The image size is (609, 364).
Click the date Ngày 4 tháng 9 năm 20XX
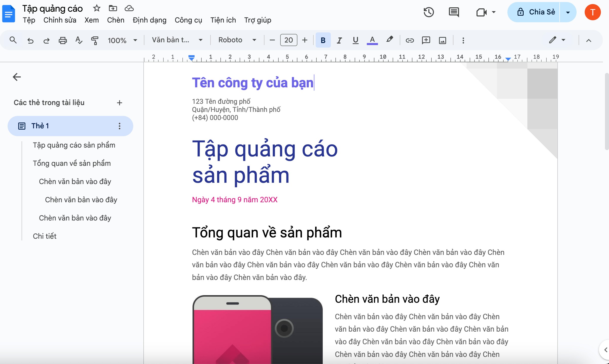click(235, 200)
